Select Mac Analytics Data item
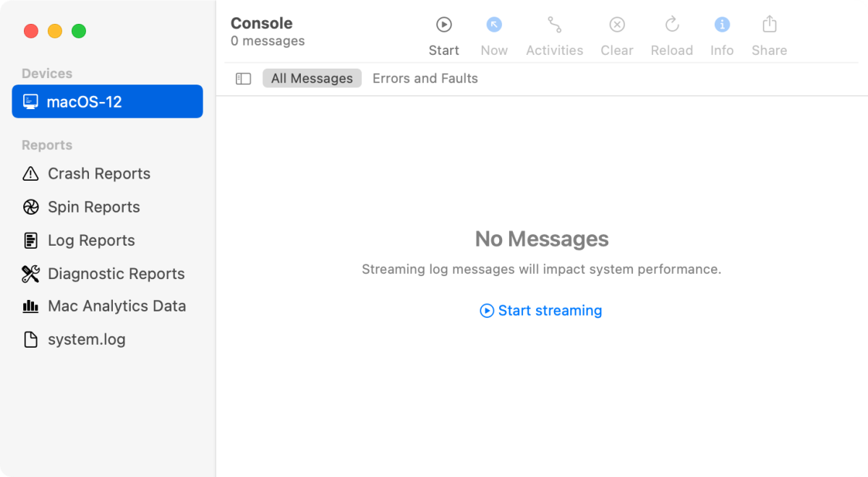The height and width of the screenshot is (477, 868). pyautogui.click(x=116, y=306)
